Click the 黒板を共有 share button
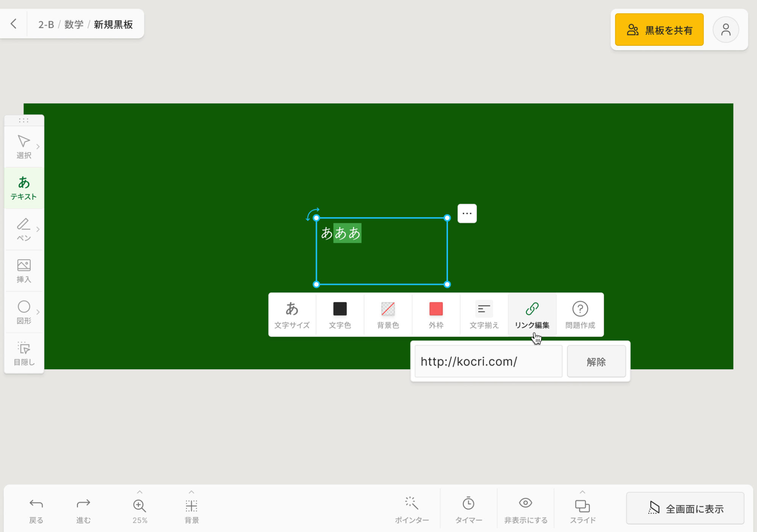Screen dimensions: 757x532 click(659, 30)
